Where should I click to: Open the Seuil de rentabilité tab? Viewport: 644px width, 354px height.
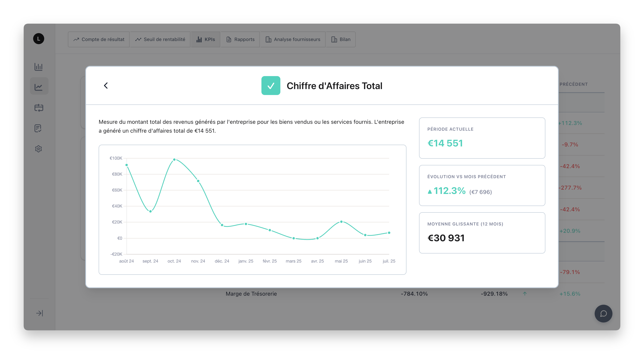click(160, 39)
